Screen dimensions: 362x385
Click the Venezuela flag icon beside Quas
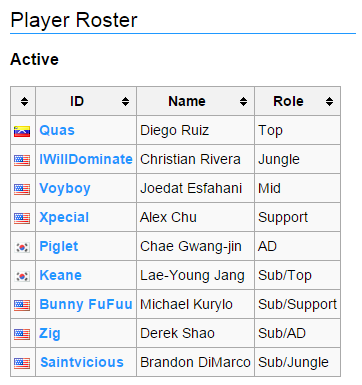22,131
